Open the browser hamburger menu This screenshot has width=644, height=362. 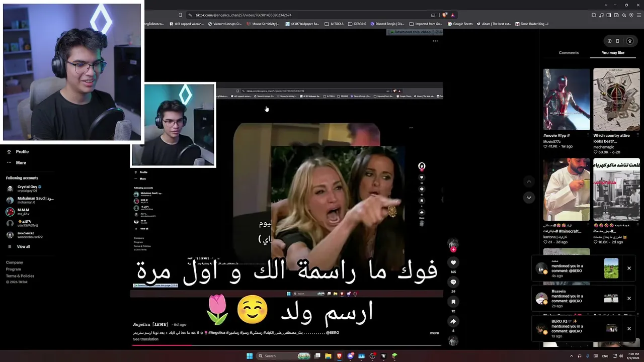click(x=638, y=15)
